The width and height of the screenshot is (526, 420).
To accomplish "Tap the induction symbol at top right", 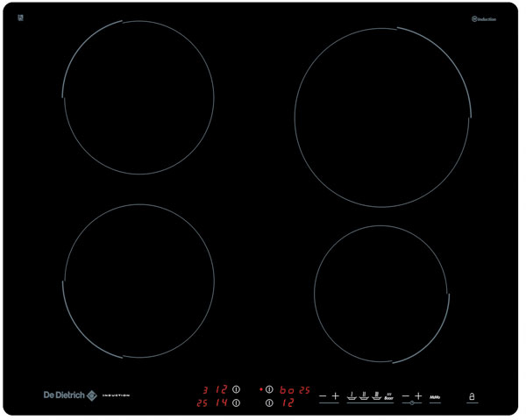I will [x=484, y=18].
